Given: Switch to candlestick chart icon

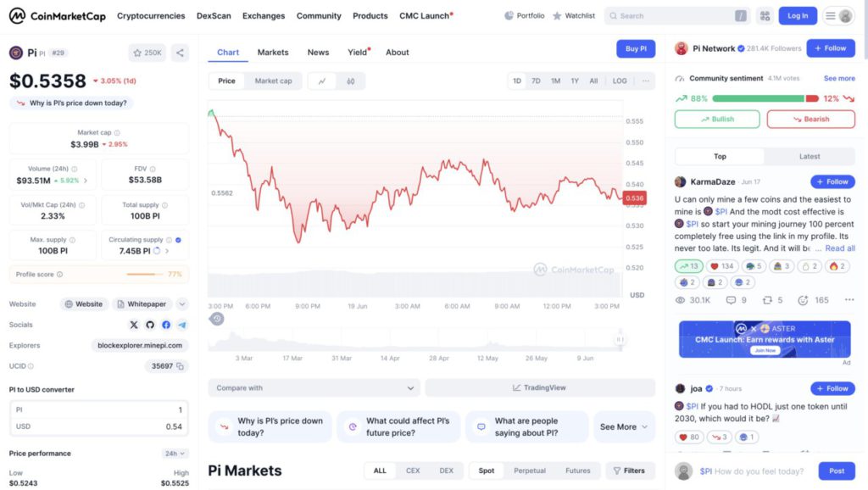Looking at the screenshot, I should pyautogui.click(x=350, y=81).
